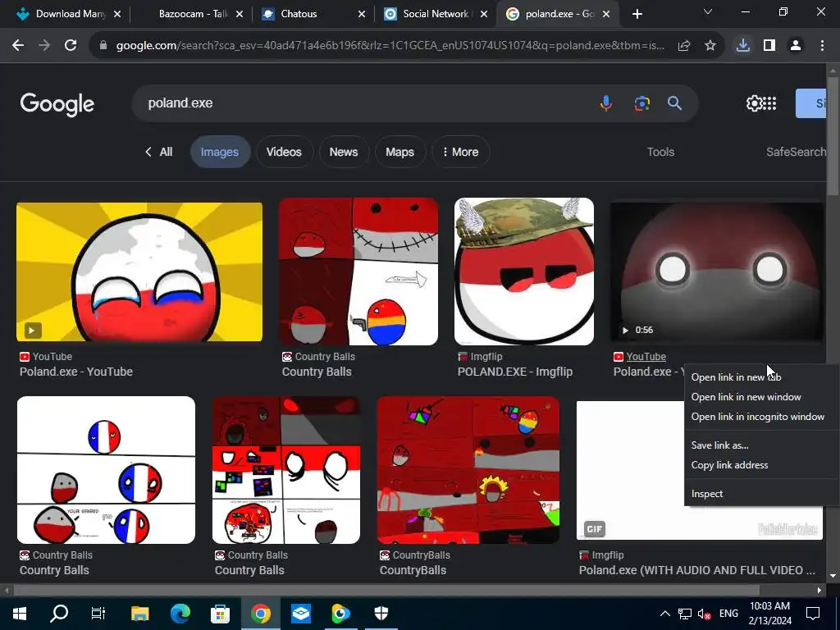
Task: Open Chrome downloads icon
Action: [742, 46]
